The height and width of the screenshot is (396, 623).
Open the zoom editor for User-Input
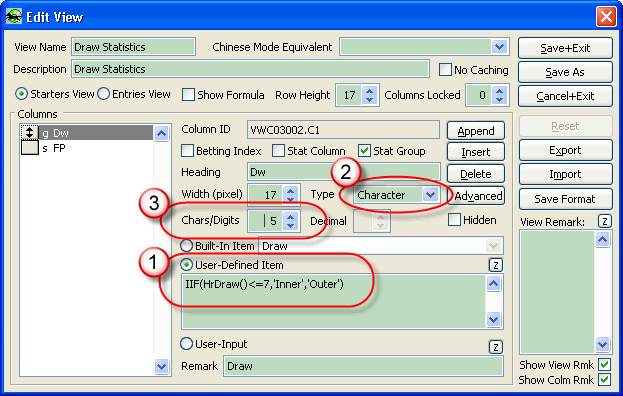[495, 347]
